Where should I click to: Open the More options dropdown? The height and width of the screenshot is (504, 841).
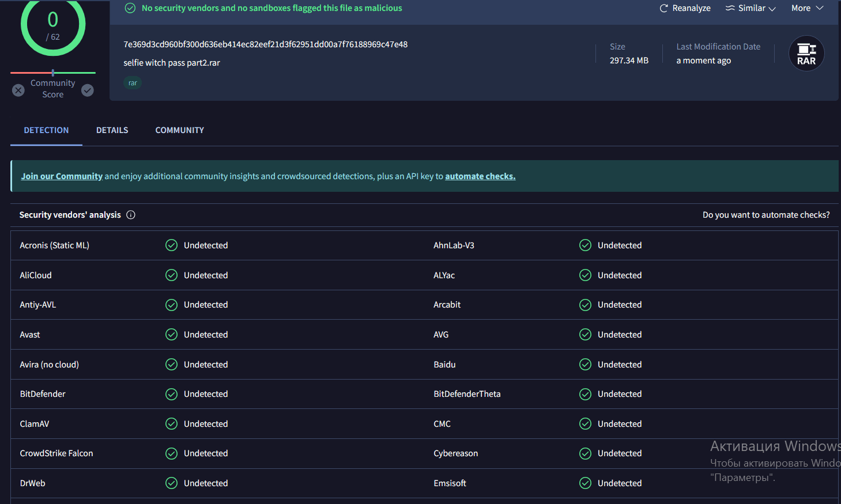coord(806,8)
